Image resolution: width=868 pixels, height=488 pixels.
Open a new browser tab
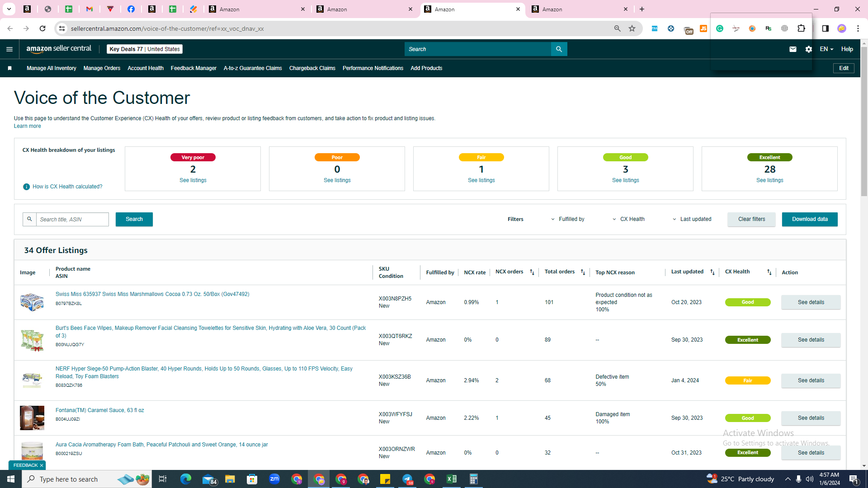click(642, 9)
